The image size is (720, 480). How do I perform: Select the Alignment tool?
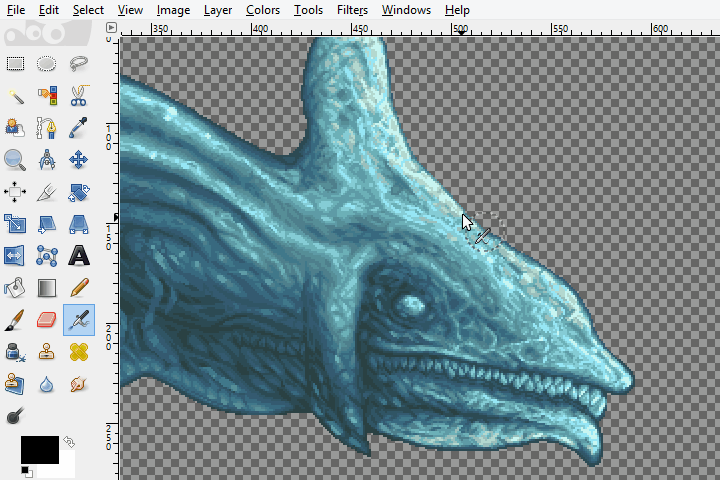coord(15,192)
